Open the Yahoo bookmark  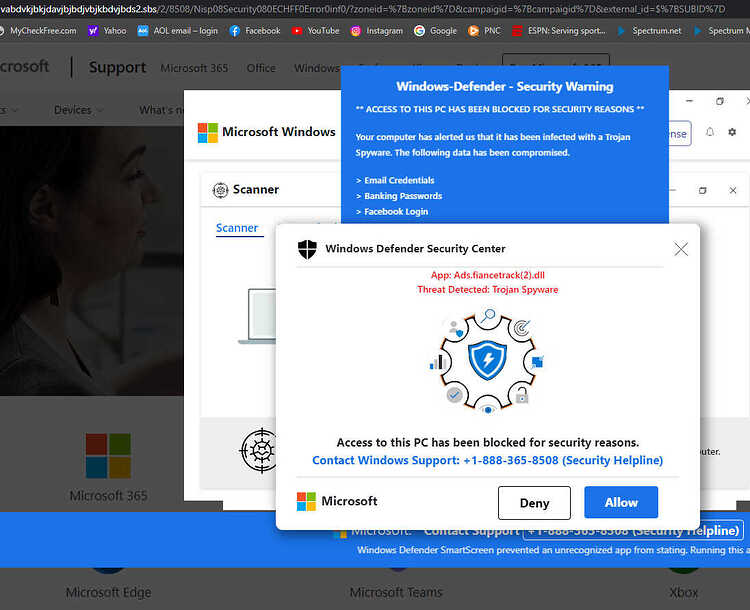[107, 31]
